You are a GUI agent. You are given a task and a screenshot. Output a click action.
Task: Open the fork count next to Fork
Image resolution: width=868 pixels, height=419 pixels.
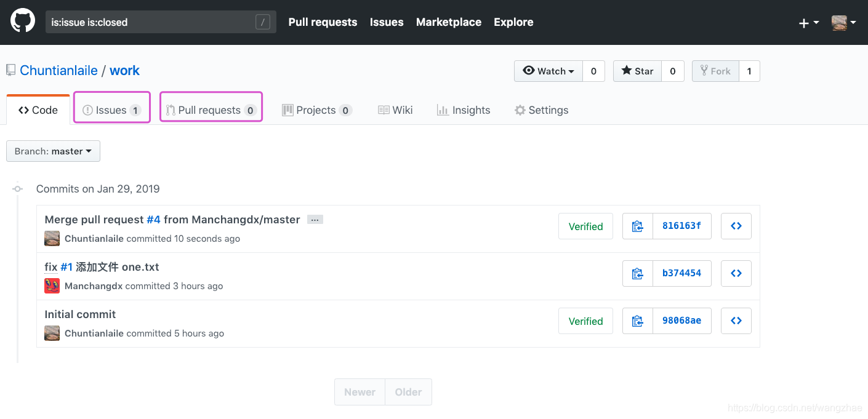(749, 71)
